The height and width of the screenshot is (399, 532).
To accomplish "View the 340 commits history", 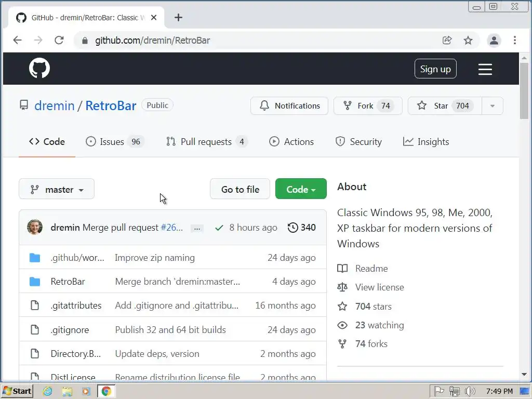I will [302, 228].
